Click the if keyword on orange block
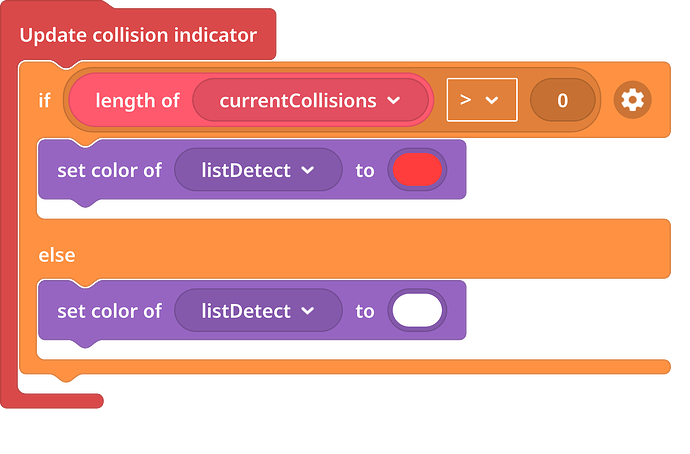 point(44,101)
